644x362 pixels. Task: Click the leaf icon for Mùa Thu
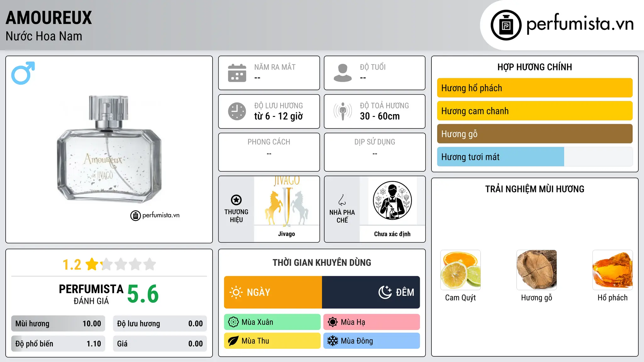tap(233, 341)
